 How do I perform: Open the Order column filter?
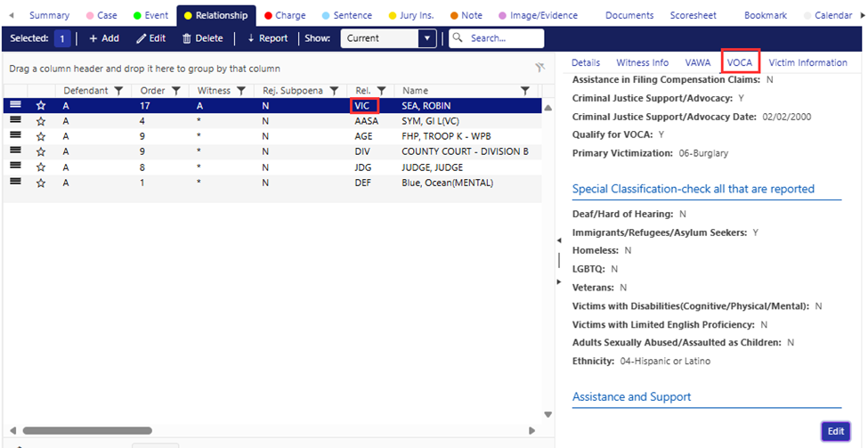pyautogui.click(x=176, y=91)
